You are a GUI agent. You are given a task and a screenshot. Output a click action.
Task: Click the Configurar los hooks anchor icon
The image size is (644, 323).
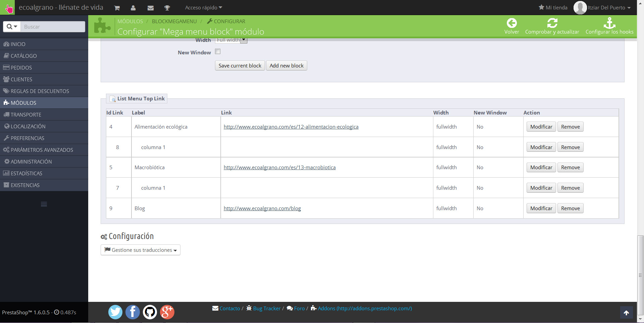tap(609, 23)
